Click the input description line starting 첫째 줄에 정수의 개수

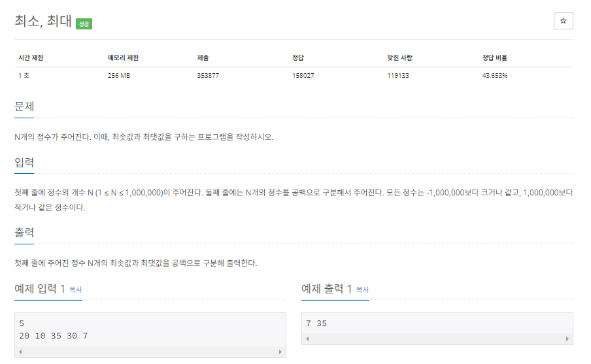(x=294, y=193)
